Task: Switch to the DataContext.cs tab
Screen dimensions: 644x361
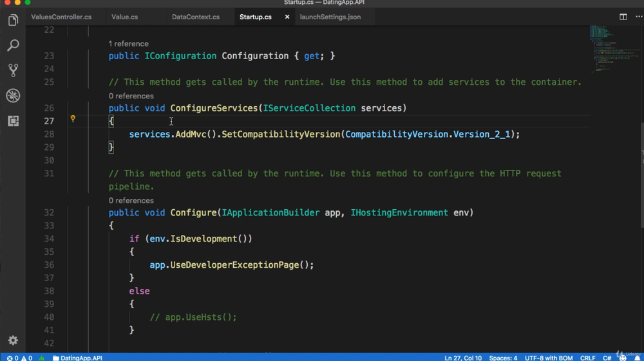Action: coord(196,17)
